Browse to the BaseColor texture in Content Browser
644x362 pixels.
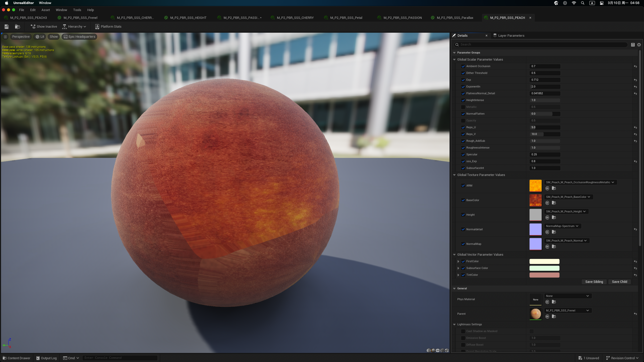pos(554,203)
